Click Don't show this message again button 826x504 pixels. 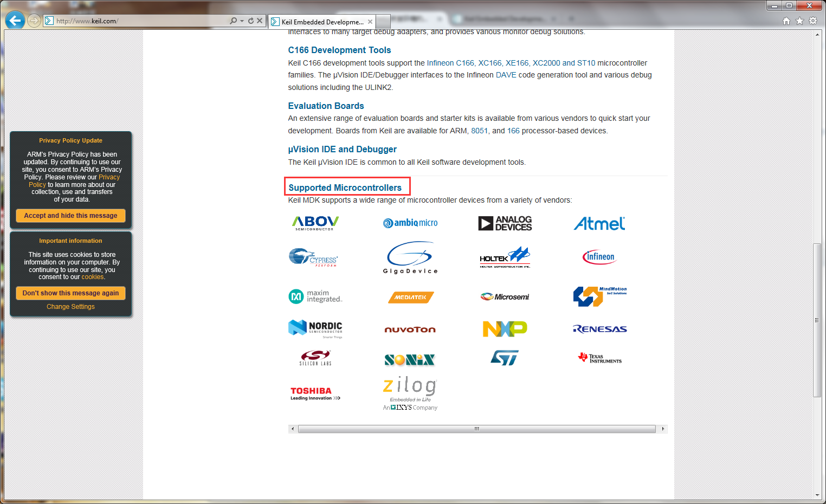point(70,293)
